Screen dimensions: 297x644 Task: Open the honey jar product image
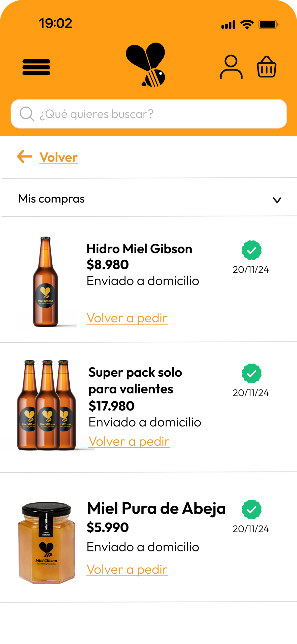pos(47,542)
